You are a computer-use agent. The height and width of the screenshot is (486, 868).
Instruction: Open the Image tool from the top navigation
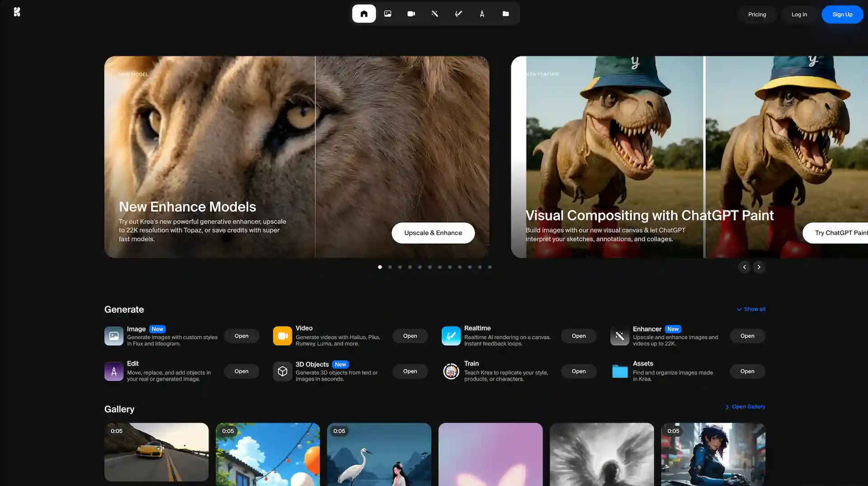tap(387, 14)
